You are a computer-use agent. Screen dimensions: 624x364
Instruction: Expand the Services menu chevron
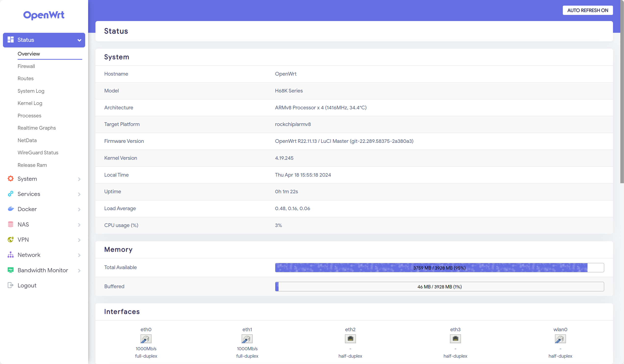click(79, 194)
